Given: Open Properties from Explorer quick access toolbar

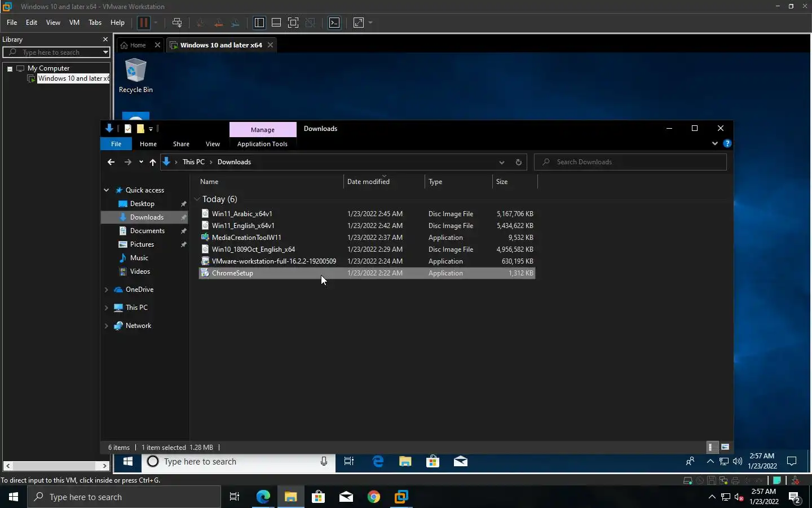Looking at the screenshot, I should (128, 129).
